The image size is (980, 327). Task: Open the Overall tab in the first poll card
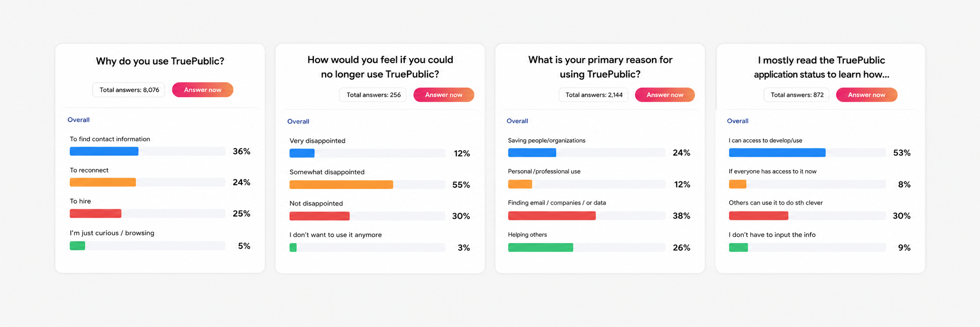tap(79, 120)
